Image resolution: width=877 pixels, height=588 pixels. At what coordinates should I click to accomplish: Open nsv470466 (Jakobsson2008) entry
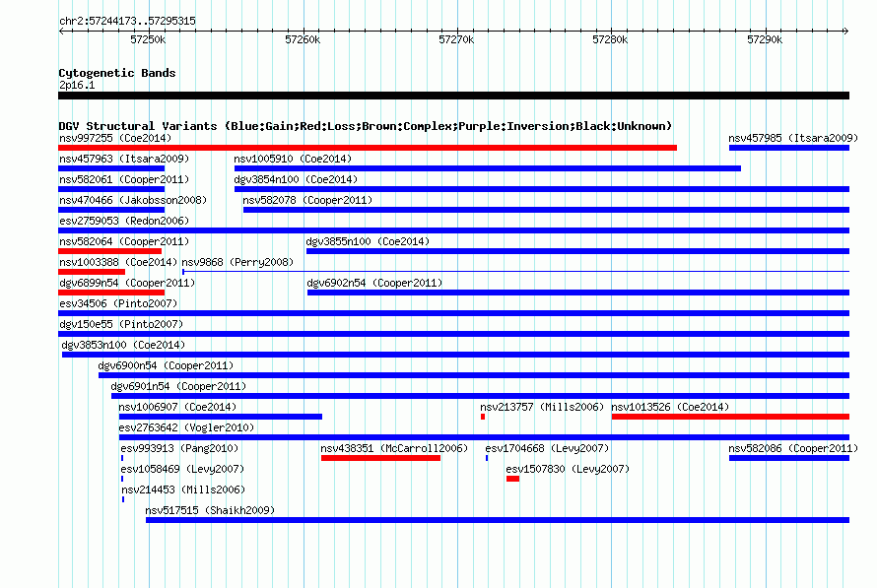(133, 200)
